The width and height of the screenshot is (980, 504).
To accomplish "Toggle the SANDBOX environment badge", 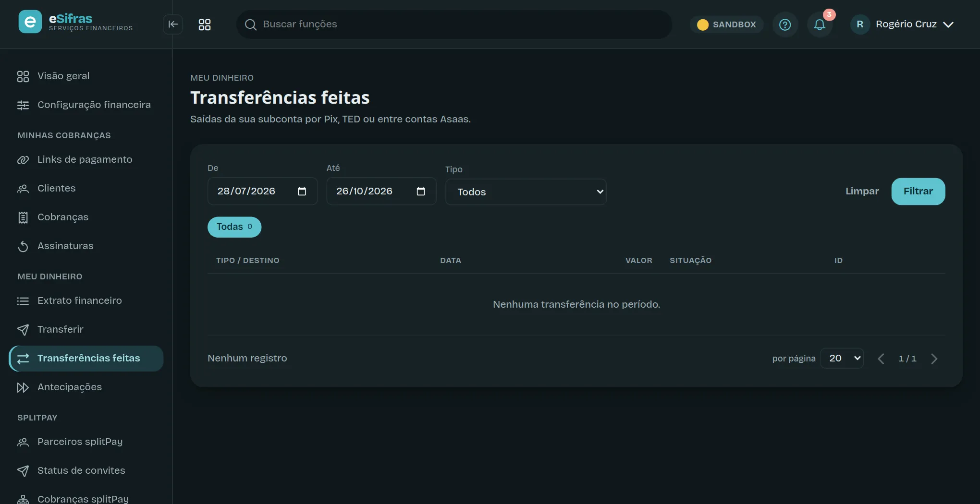I will pyautogui.click(x=726, y=24).
